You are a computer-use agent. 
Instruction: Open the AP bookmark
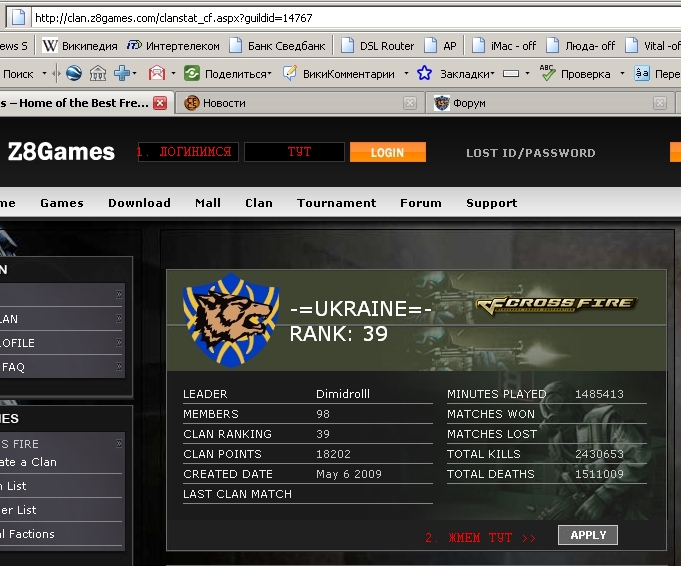click(440, 46)
